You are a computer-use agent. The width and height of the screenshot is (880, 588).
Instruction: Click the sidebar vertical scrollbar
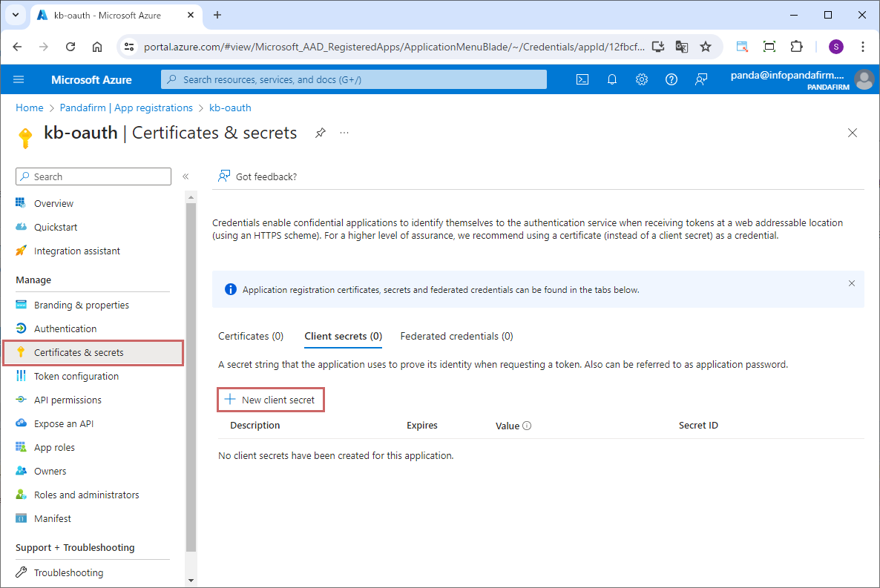(x=191, y=371)
